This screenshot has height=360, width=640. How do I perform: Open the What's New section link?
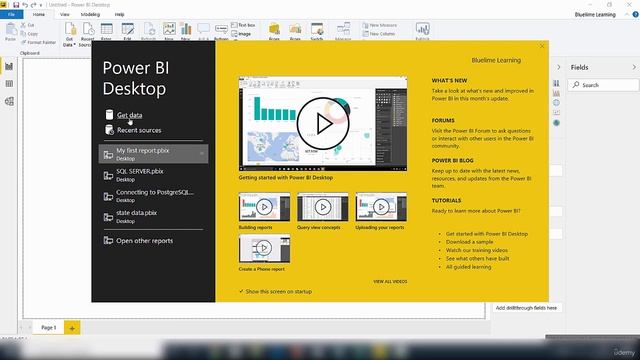tap(449, 81)
